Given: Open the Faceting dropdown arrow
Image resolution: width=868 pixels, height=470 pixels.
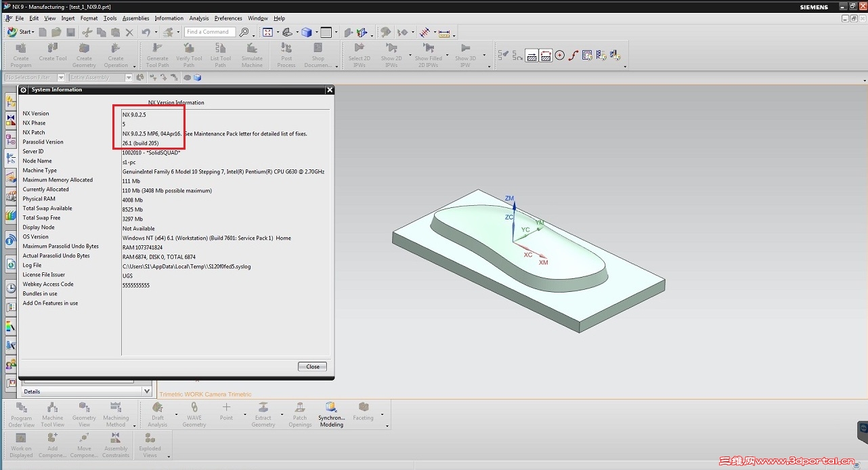Looking at the screenshot, I should 382,414.
